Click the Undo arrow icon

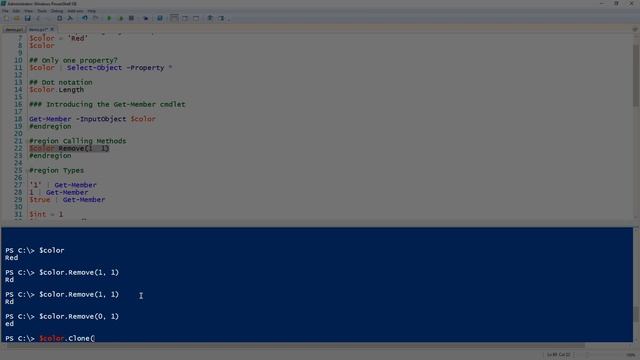point(84,18)
